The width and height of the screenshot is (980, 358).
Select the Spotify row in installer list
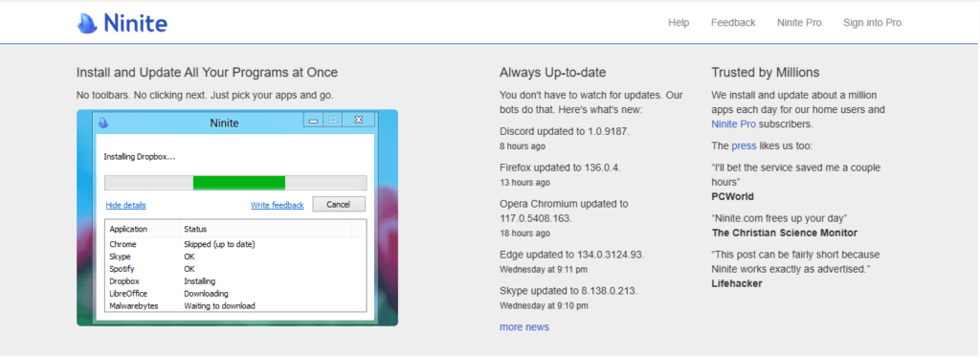(235, 269)
